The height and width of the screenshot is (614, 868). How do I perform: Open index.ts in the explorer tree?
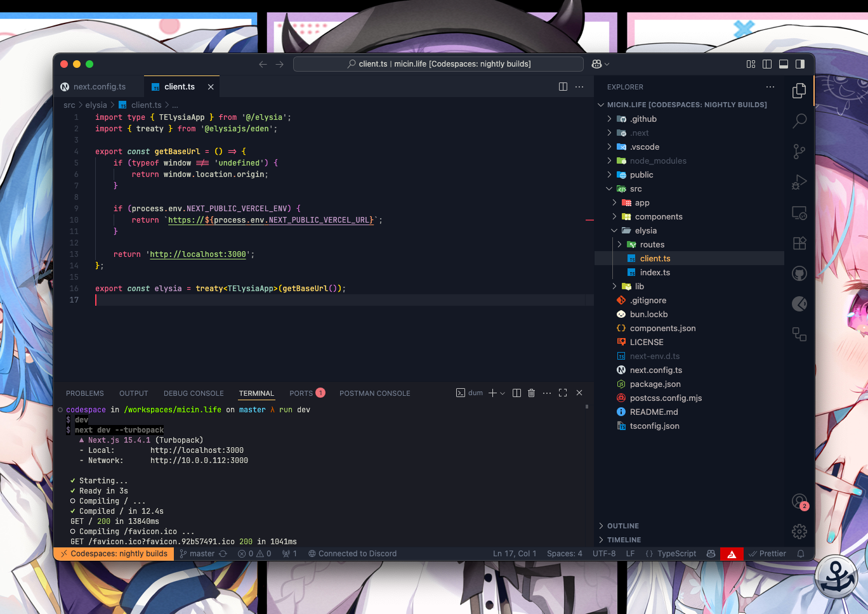point(689,273)
